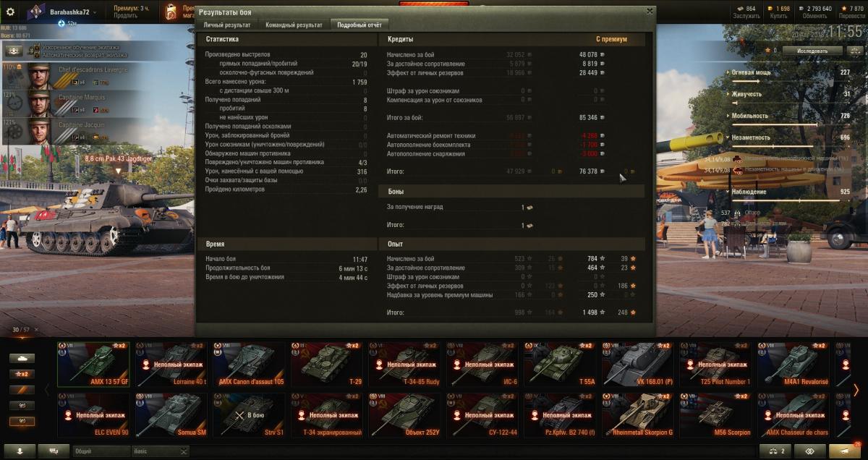The width and height of the screenshot is (868, 460).
Task: Select the Pz.Kpfw. B2 740 (f) tank
Action: click(x=561, y=415)
